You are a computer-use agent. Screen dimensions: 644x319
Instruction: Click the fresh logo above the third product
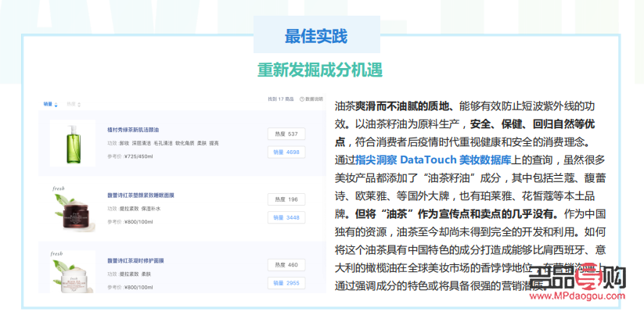[x=57, y=254]
